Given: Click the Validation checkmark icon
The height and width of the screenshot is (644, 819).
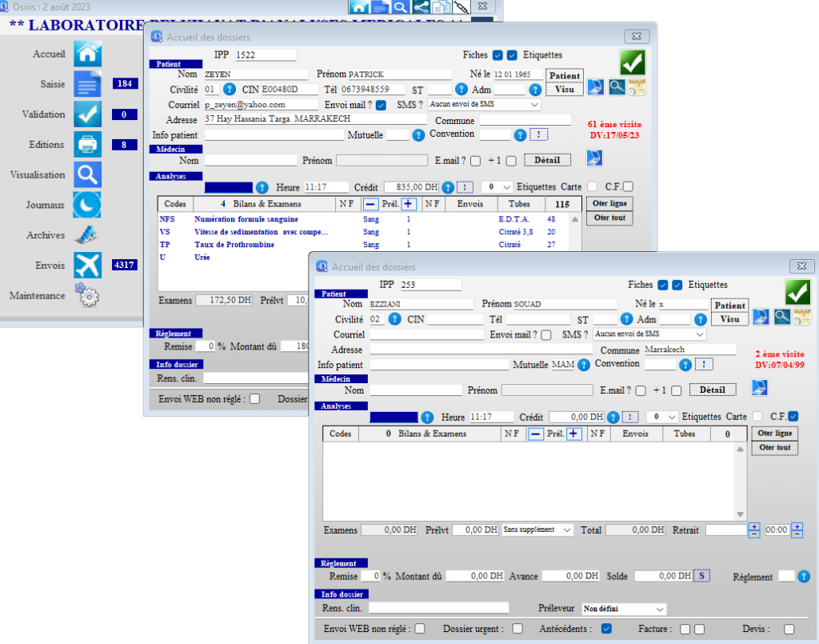Looking at the screenshot, I should (87, 114).
